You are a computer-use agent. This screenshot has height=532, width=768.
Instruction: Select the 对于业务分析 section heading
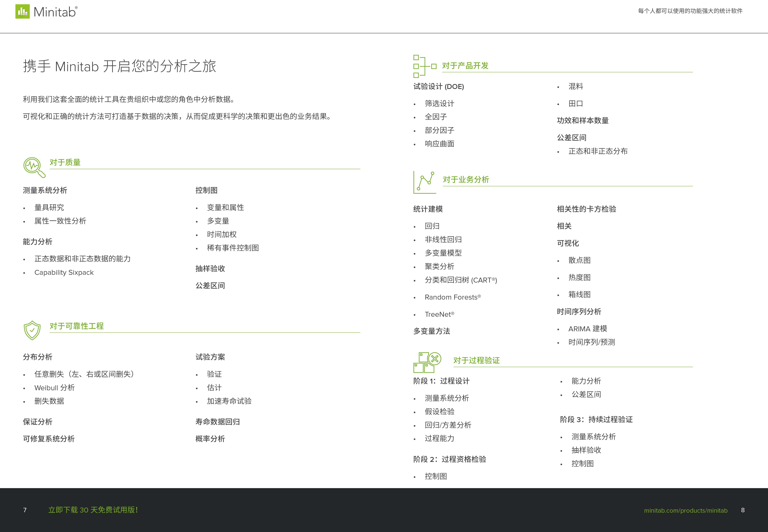466,180
